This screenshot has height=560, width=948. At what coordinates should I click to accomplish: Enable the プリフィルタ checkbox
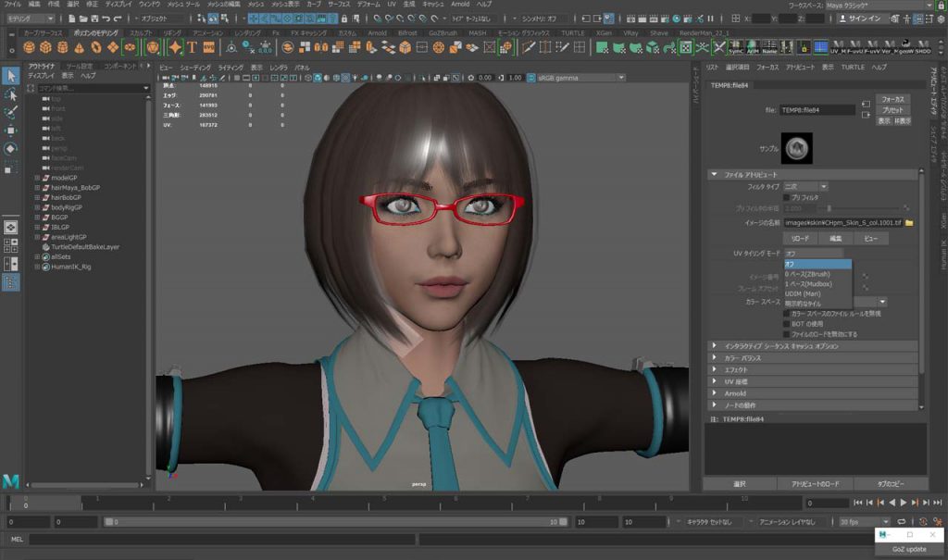[x=787, y=197]
